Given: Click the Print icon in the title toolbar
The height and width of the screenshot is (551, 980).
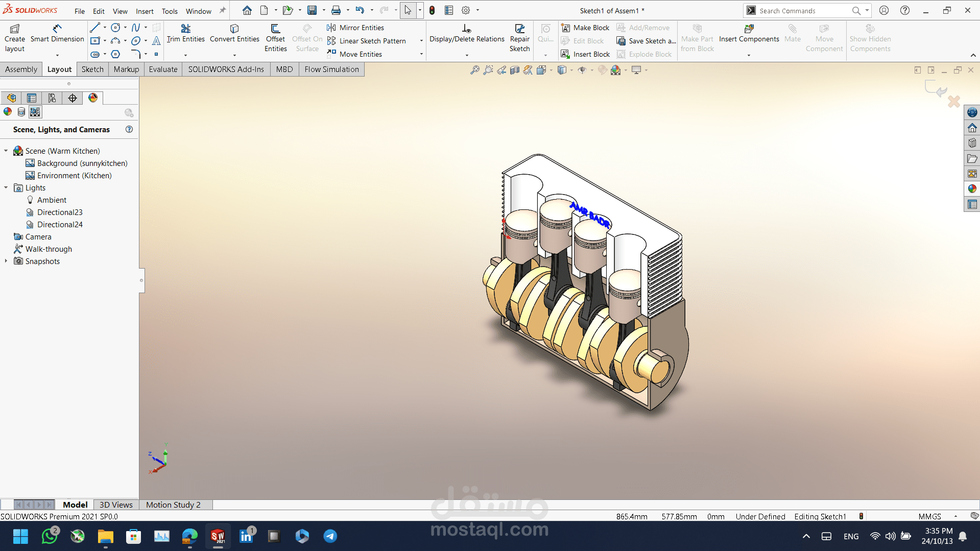Looking at the screenshot, I should 336,10.
